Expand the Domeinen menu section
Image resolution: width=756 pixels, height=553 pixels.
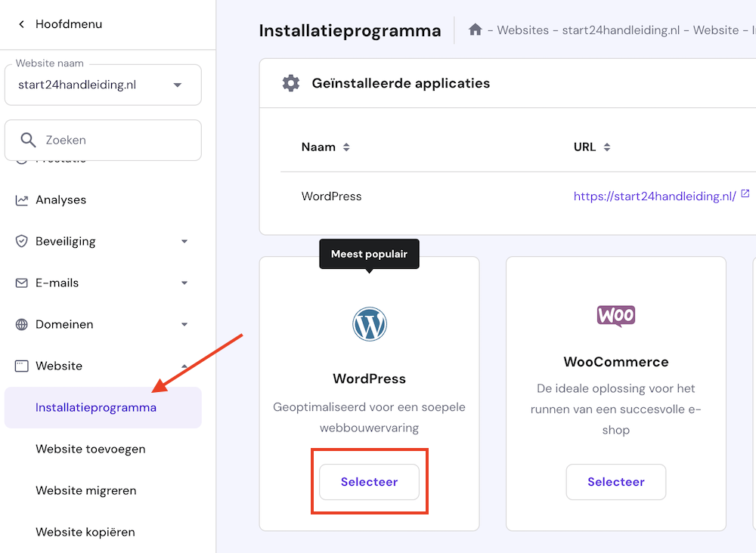[184, 325]
